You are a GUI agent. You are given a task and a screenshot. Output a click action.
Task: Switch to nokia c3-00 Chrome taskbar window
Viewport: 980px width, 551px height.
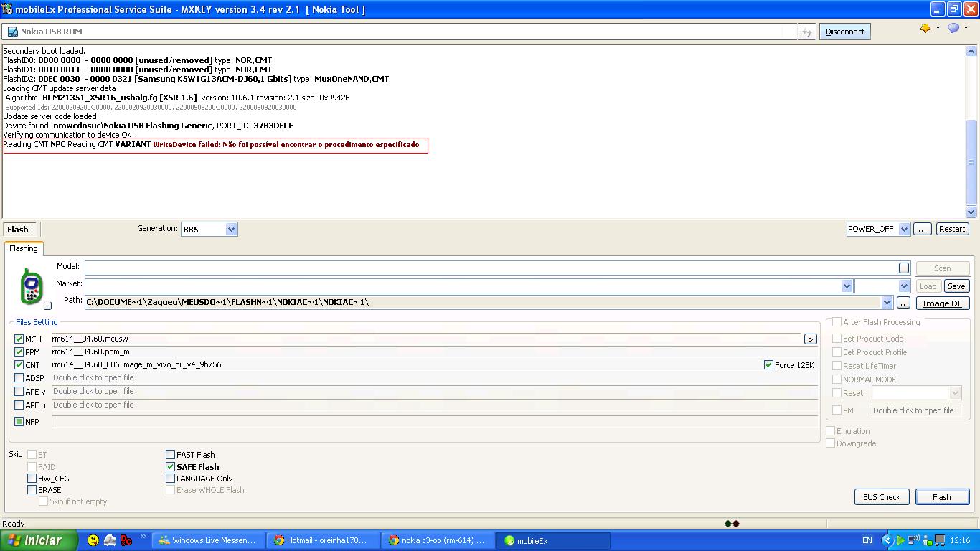point(438,540)
